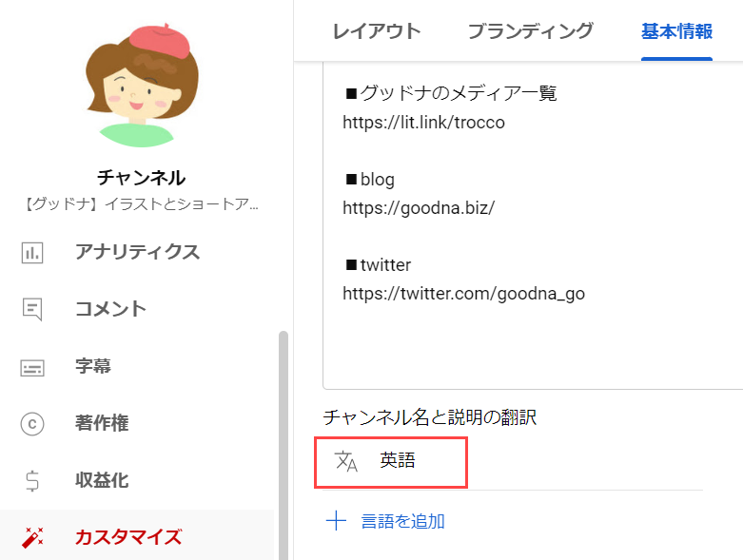Open アナリティクス from the sidebar menu
743x560 pixels.
click(137, 252)
